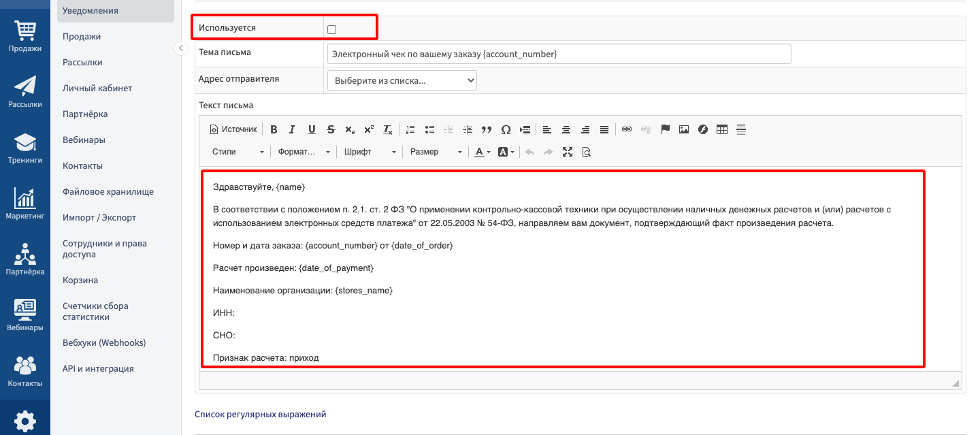Open the "Адрес отправителя" dropdown list
This screenshot has height=435, width=980.
tap(402, 80)
